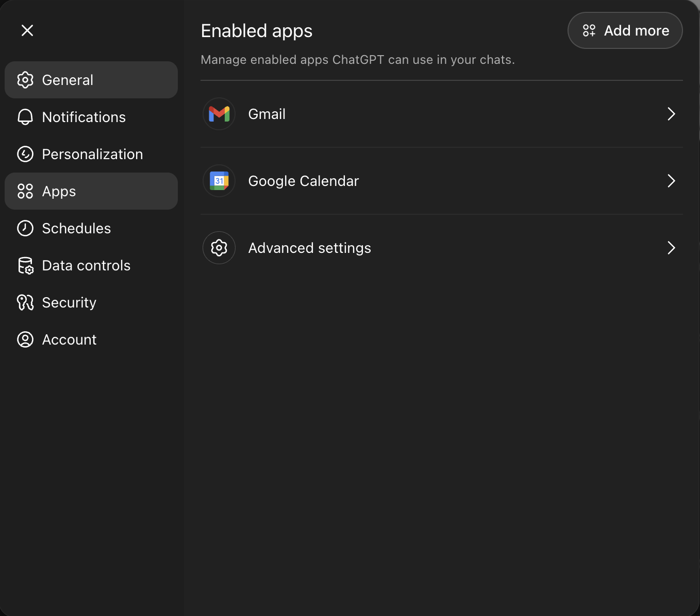Open Google Calendar name label
700x616 pixels.
(x=303, y=181)
